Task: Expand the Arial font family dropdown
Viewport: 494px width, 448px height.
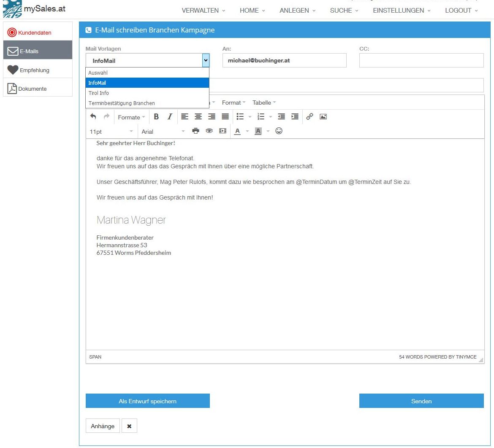Action: coord(163,132)
